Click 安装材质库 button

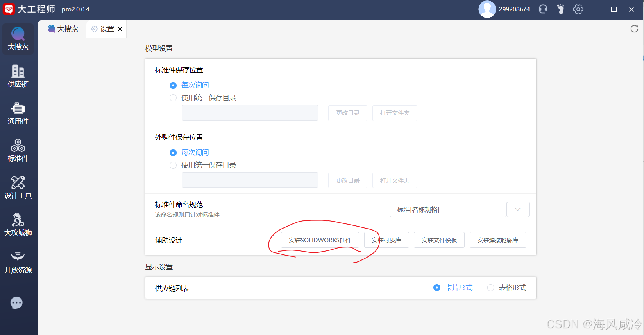(x=386, y=240)
